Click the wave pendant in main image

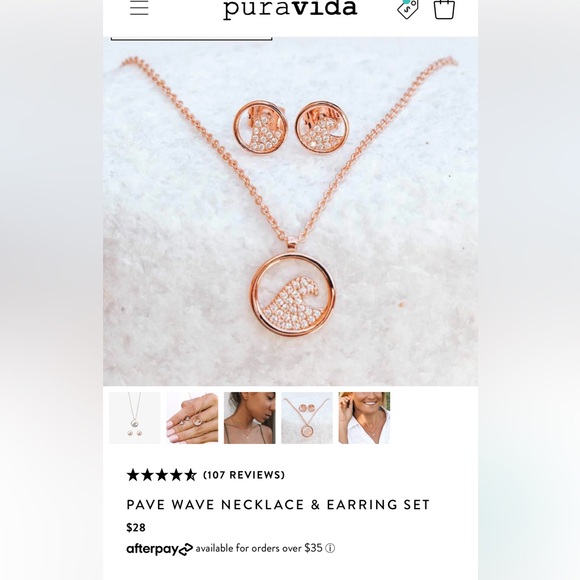click(292, 296)
